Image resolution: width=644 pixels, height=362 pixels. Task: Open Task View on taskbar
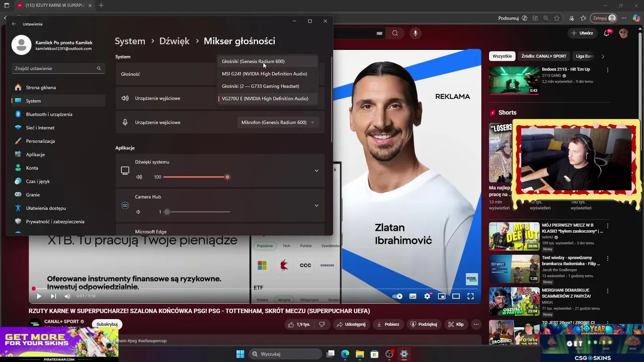pyautogui.click(x=331, y=354)
